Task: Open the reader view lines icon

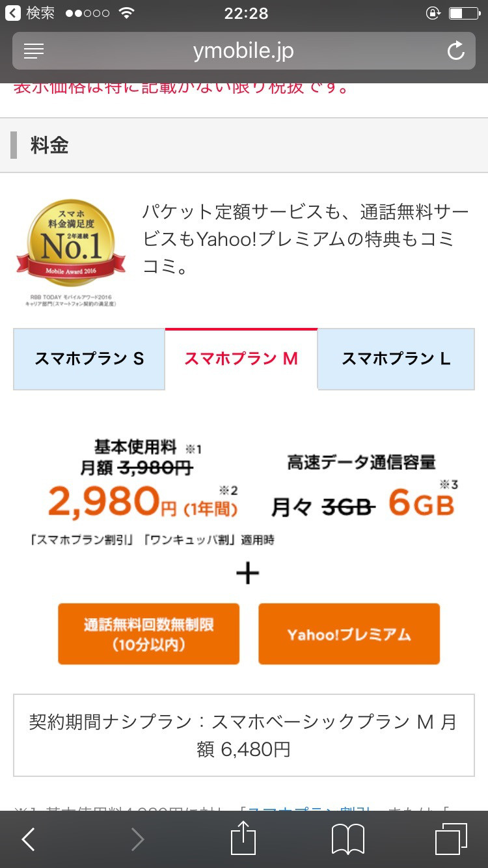Action: (34, 51)
